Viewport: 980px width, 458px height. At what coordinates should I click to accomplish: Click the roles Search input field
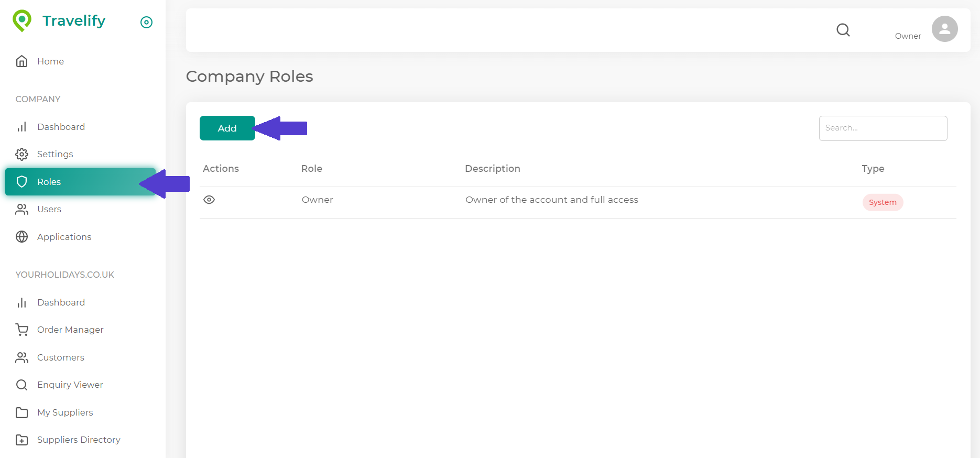pyautogui.click(x=883, y=128)
